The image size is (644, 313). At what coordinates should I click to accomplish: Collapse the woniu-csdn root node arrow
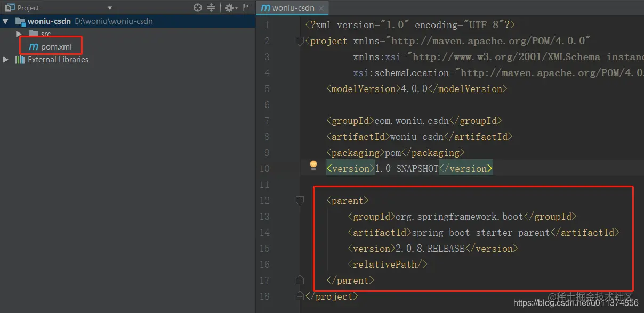click(5, 21)
